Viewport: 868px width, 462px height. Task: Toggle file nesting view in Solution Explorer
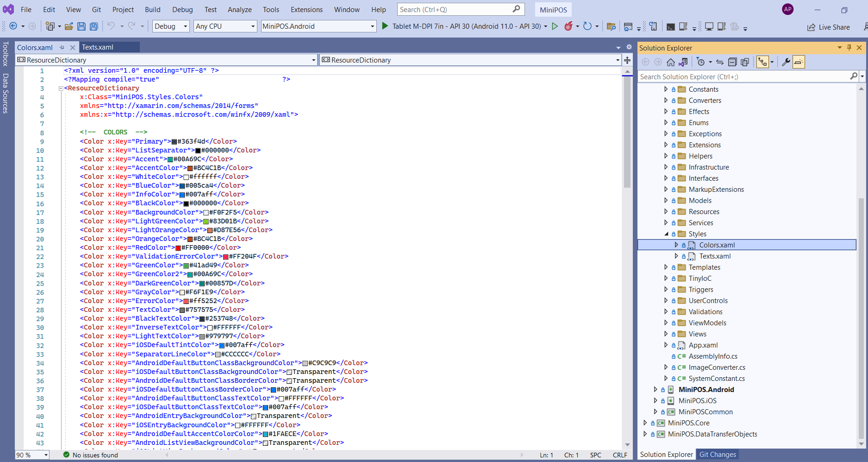(762, 62)
